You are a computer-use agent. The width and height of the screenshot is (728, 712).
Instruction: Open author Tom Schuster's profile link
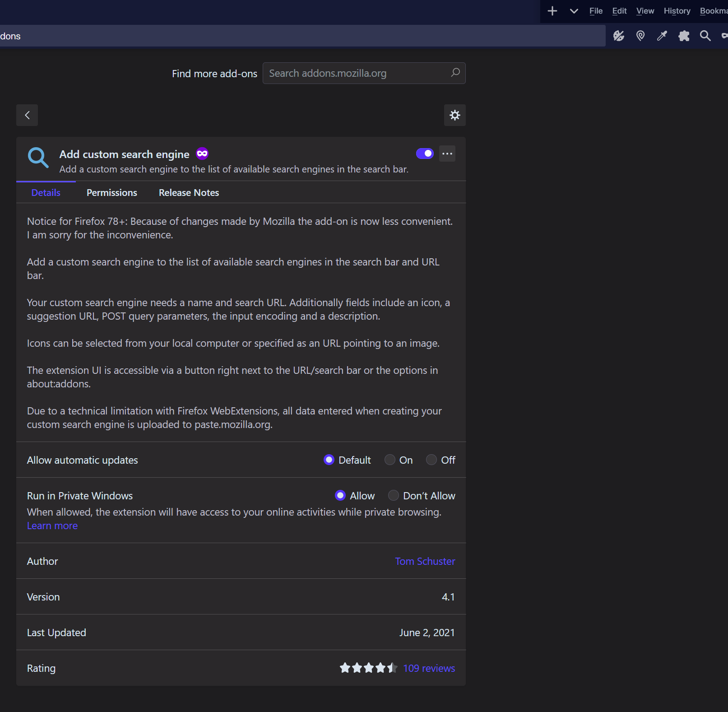(x=425, y=561)
